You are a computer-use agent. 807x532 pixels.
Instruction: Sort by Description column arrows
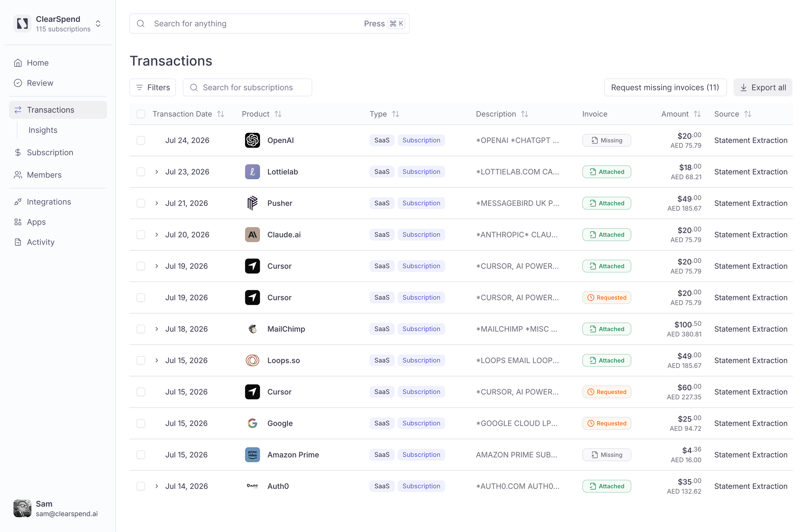525,114
